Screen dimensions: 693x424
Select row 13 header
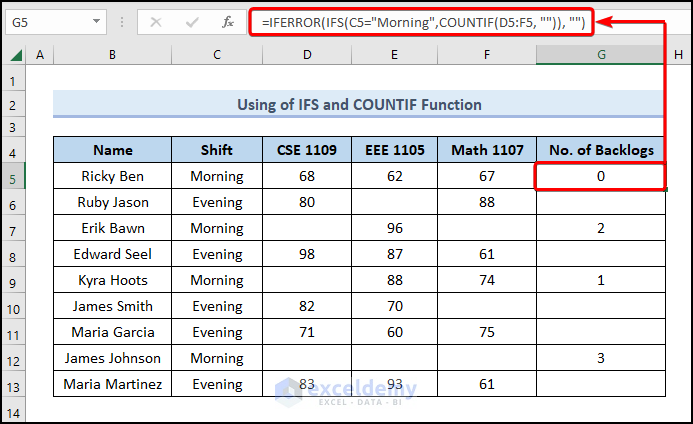pos(14,384)
